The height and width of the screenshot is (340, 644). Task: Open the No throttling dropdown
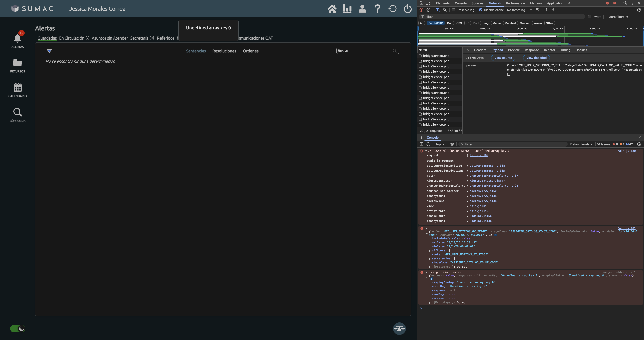(519, 10)
